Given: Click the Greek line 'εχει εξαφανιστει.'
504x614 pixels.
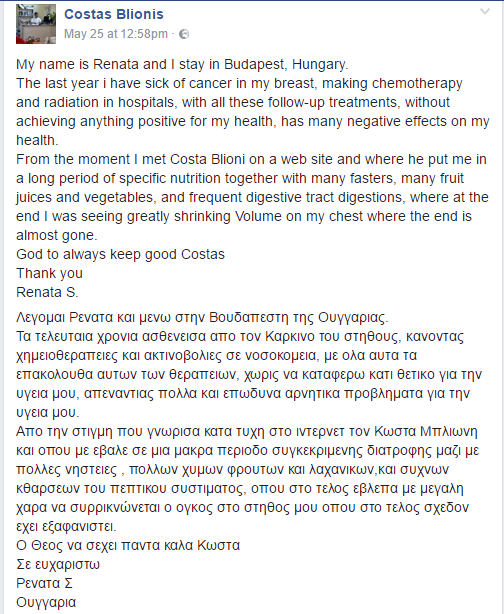Looking at the screenshot, I should 66,527.
